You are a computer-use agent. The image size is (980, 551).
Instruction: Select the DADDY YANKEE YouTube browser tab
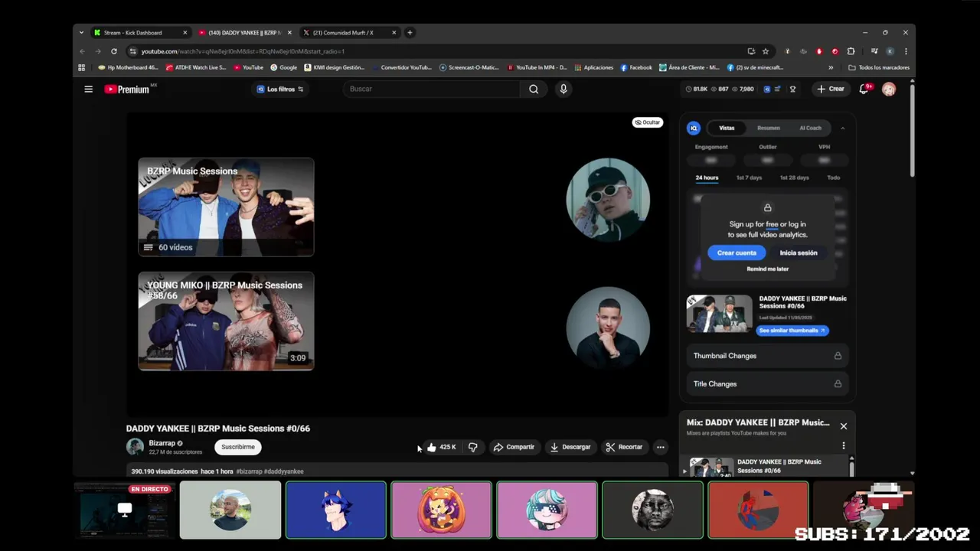pos(245,32)
